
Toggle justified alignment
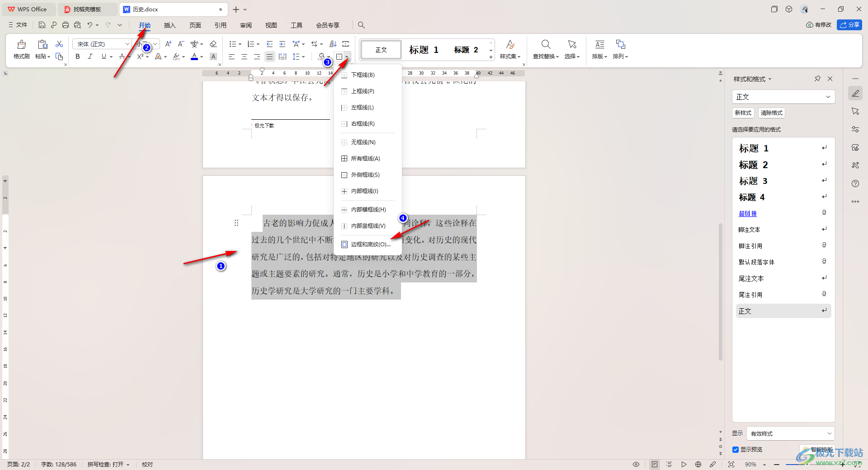pyautogui.click(x=269, y=56)
